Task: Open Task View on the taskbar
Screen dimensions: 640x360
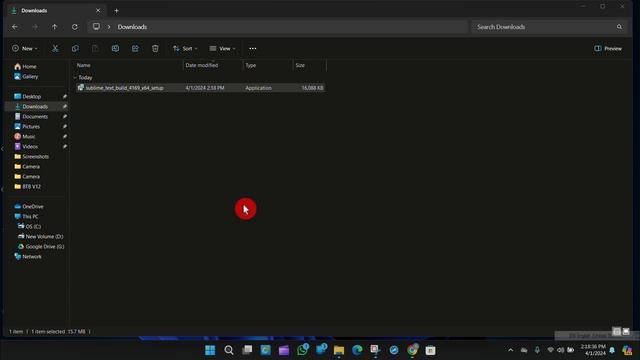Action: (247, 350)
